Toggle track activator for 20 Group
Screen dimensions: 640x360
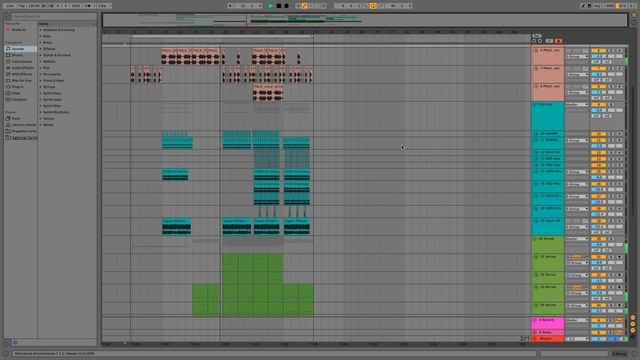pyautogui.click(x=598, y=239)
